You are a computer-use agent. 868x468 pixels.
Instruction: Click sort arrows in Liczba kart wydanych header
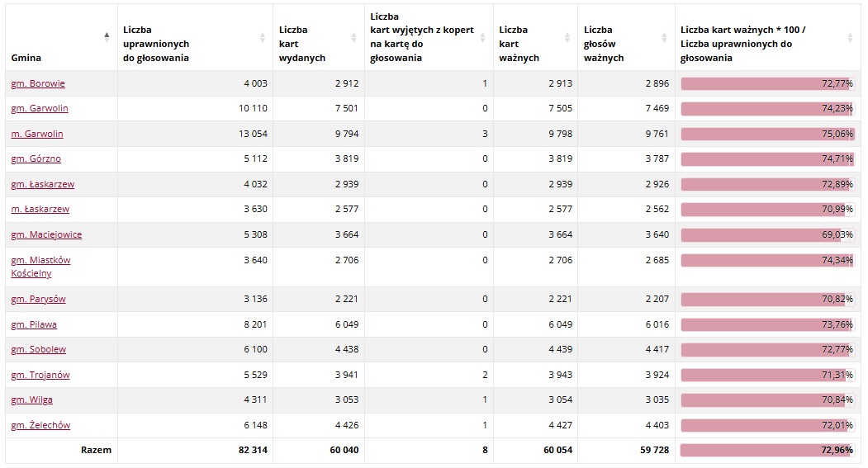[x=354, y=37]
